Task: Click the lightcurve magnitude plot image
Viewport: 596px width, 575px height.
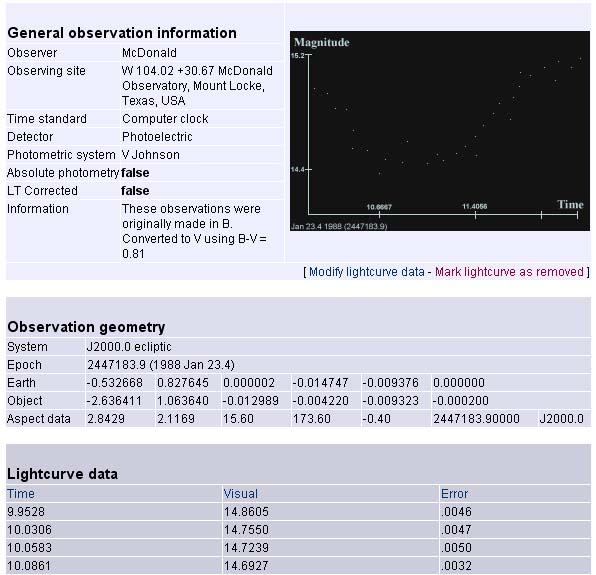Action: click(x=440, y=131)
